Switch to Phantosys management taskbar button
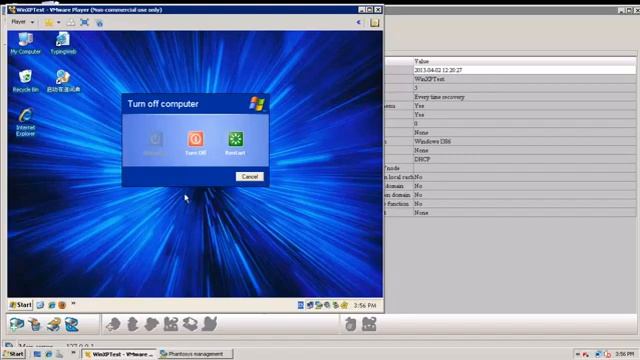The image size is (640, 360). coord(196,354)
